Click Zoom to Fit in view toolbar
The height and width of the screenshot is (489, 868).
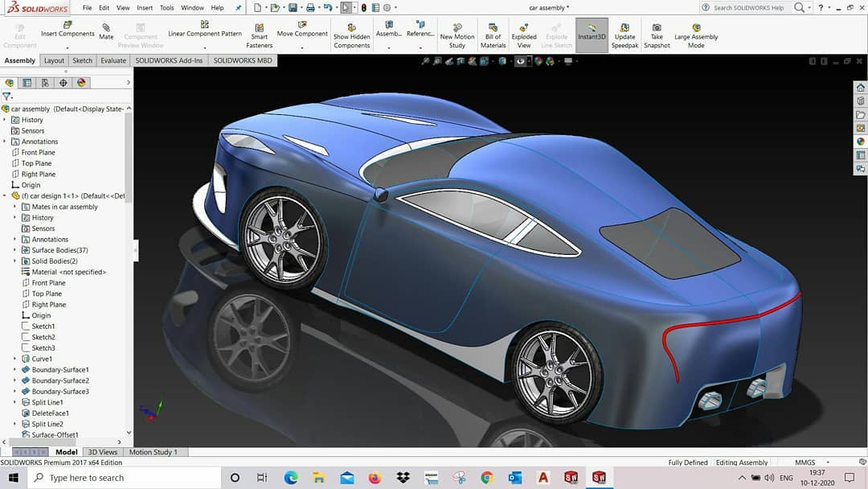click(x=425, y=61)
